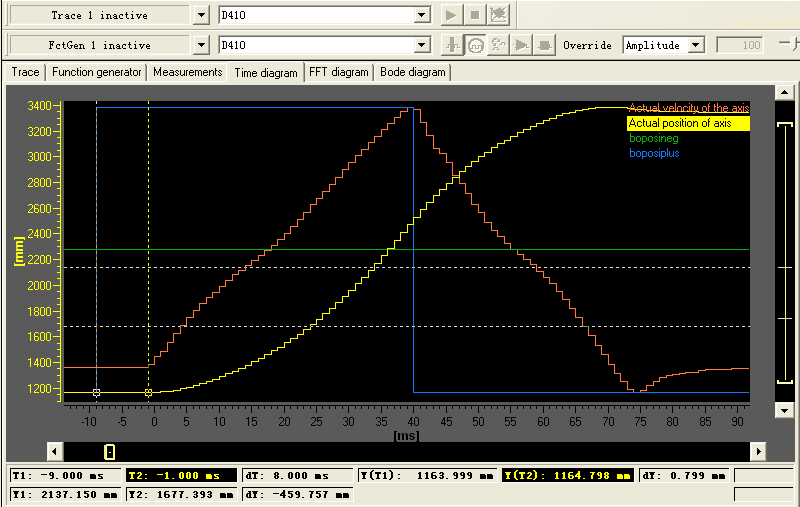Open the Function generator tab

pos(96,72)
